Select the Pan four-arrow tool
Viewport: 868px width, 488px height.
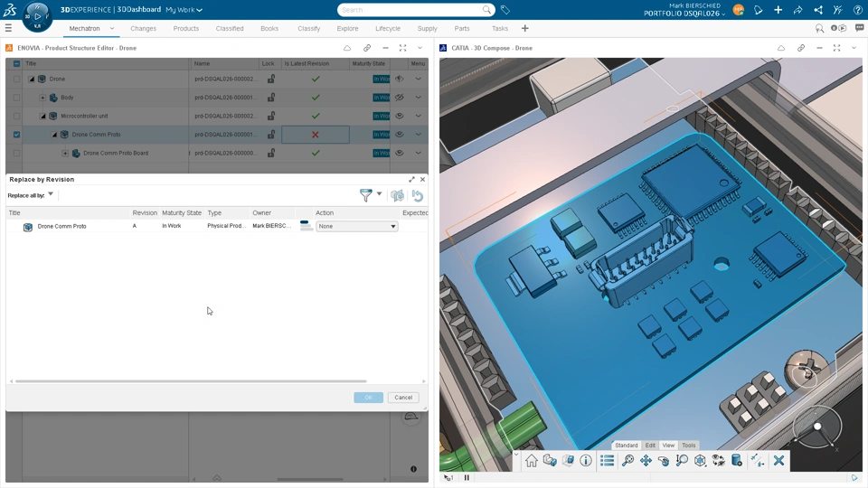pos(646,460)
